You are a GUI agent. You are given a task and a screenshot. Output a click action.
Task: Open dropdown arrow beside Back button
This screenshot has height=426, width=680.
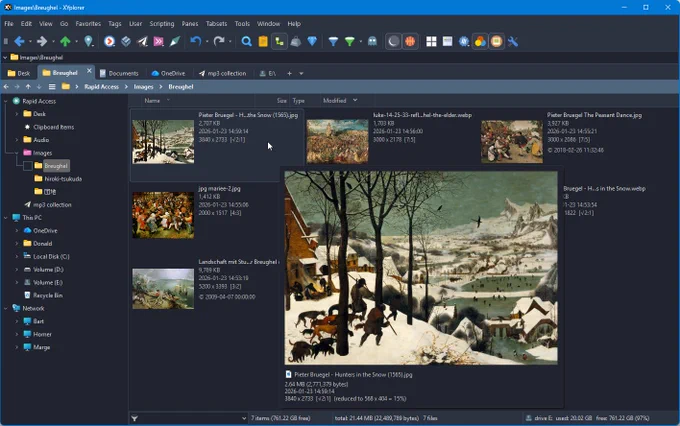[30, 42]
